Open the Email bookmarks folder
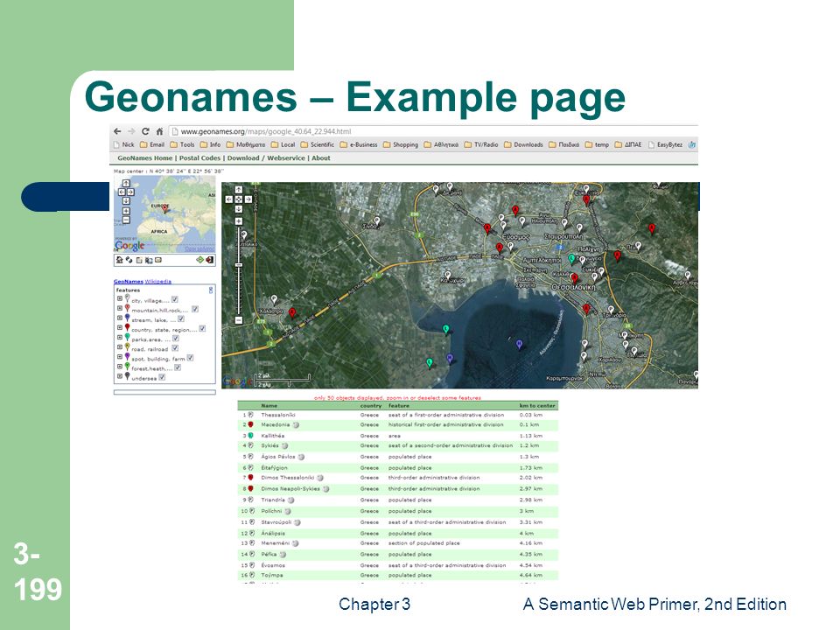Viewport: 840px width, 630px height. click(152, 144)
